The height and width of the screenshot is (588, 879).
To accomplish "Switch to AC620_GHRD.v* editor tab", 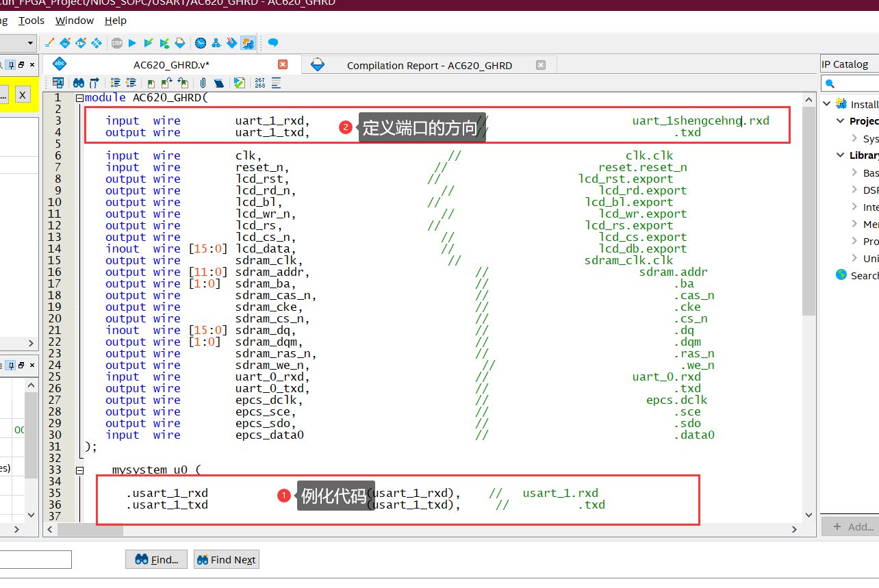I will tap(171, 65).
